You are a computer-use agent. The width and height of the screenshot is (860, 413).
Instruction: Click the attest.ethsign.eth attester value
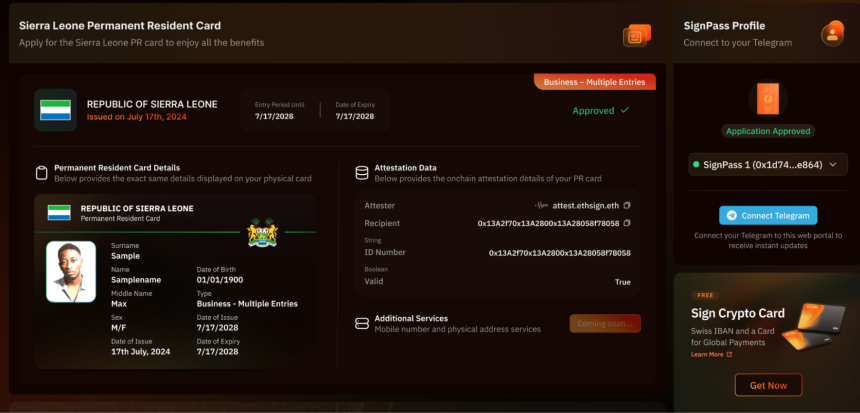pos(586,206)
